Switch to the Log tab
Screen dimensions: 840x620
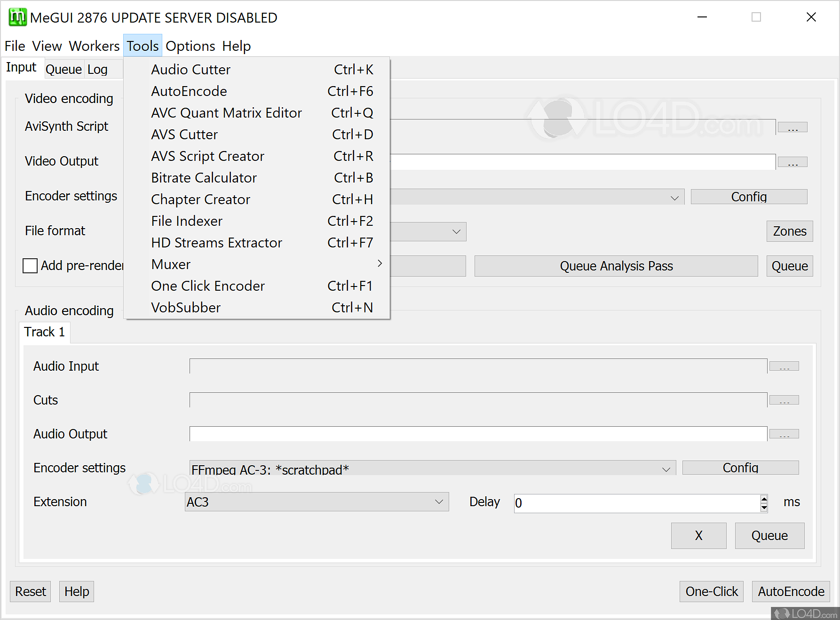[x=97, y=69]
